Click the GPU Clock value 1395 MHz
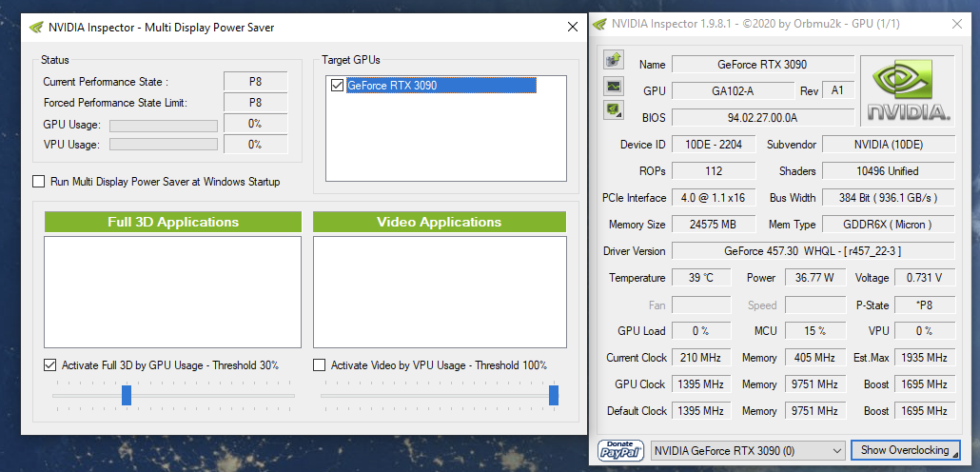Viewport: 980px width, 472px height. (701, 383)
